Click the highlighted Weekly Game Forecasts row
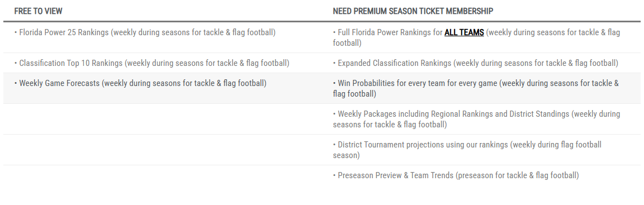Viewport: 644px width, 205px height. 322,89
